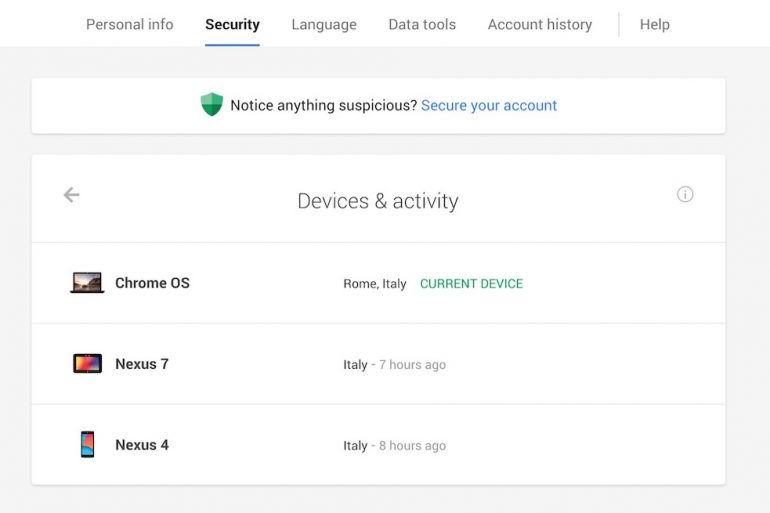Click the Rome, Italy location text
Image resolution: width=770 pixels, height=513 pixels.
coord(375,284)
